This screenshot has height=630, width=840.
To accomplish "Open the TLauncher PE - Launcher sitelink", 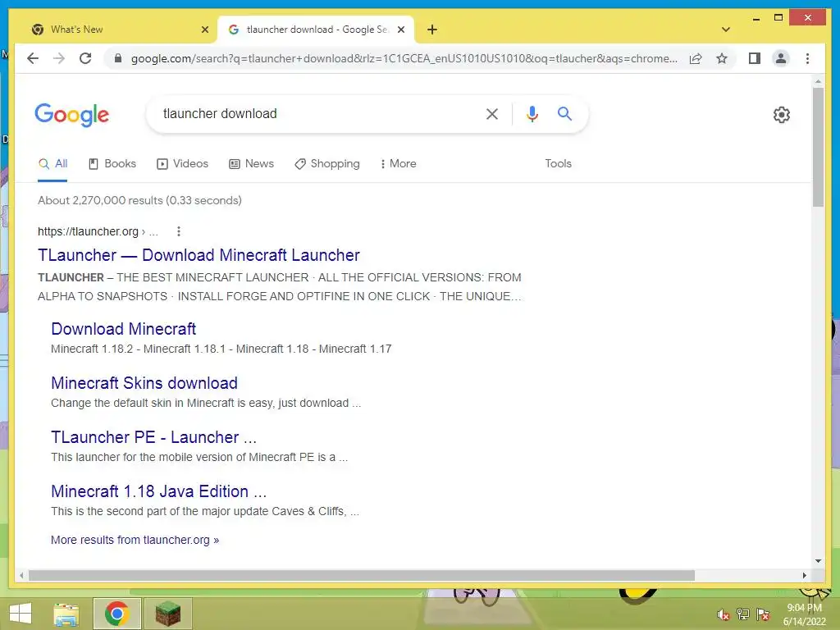I will pyautogui.click(x=153, y=437).
